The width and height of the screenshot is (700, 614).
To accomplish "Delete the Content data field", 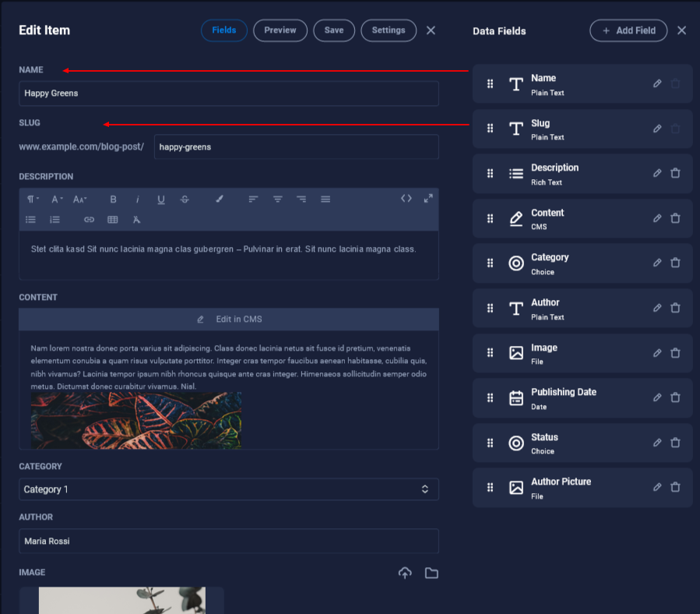I will (x=675, y=218).
